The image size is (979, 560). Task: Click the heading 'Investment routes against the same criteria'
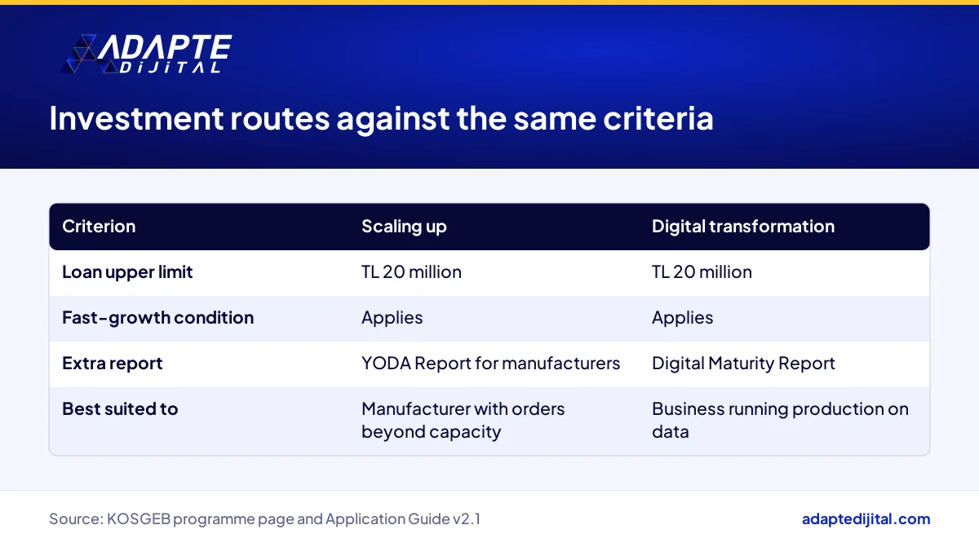coord(381,118)
